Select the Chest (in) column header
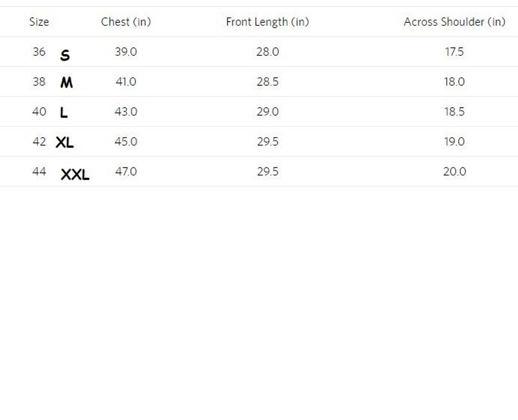The image size is (518, 420). [x=126, y=22]
